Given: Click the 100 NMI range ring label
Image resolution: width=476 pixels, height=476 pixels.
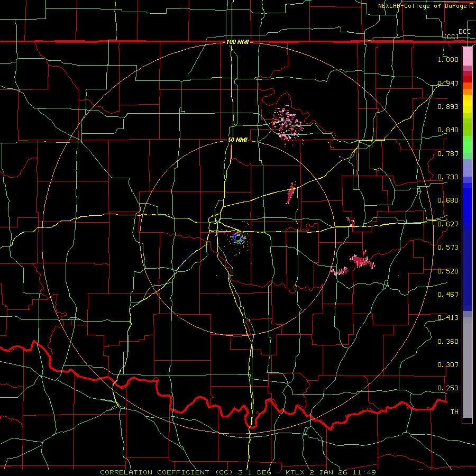Looking at the screenshot, I should tap(237, 42).
